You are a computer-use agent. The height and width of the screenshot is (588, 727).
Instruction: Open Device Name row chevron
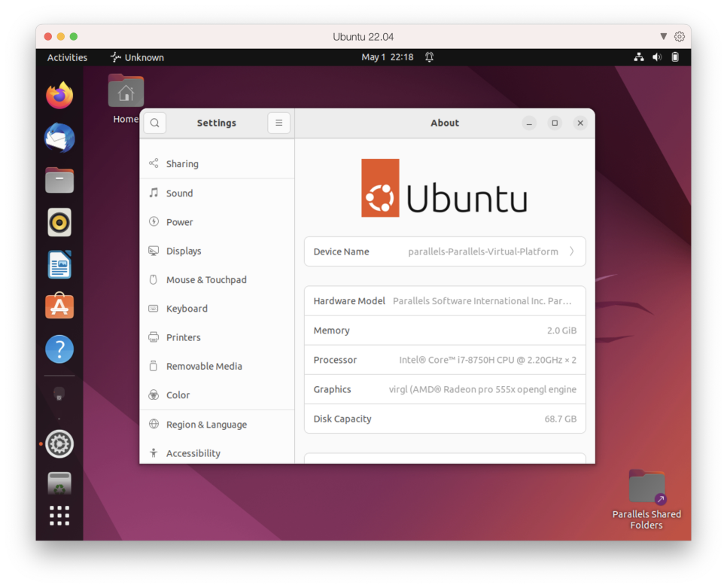572,251
